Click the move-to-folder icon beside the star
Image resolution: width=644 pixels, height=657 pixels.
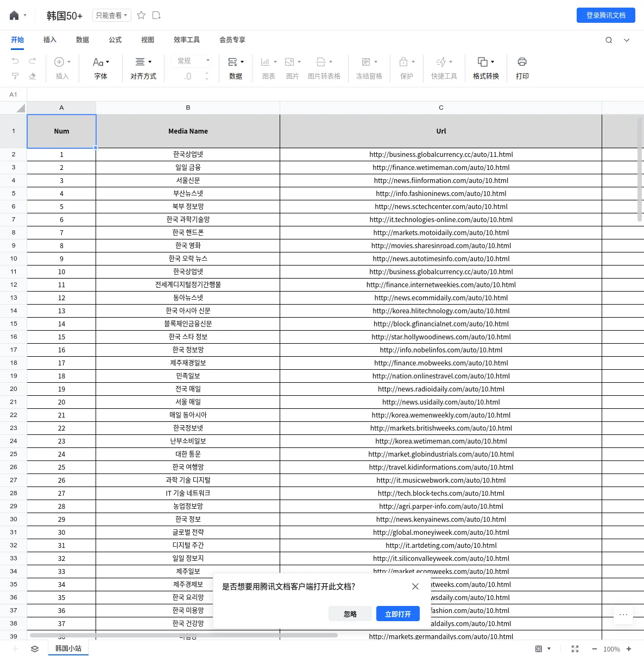point(156,15)
